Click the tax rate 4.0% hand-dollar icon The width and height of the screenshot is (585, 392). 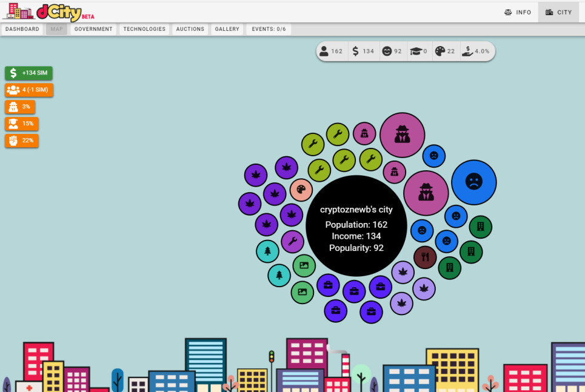(467, 51)
